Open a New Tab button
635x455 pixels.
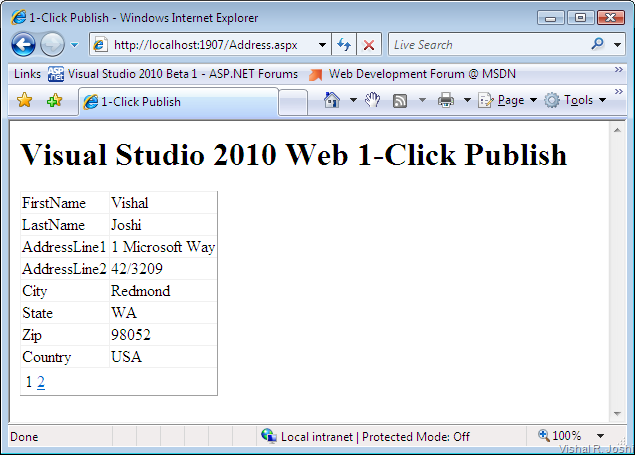click(x=293, y=102)
